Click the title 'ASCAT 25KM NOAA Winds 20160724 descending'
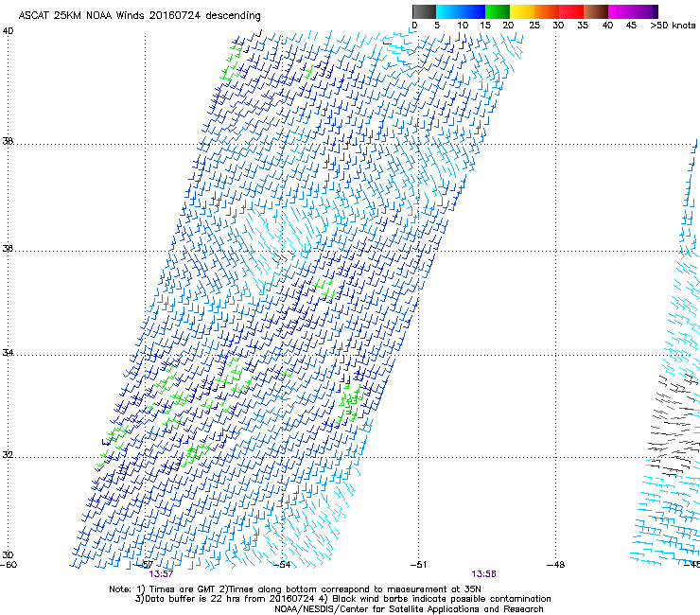The image size is (700, 615). tap(139, 16)
